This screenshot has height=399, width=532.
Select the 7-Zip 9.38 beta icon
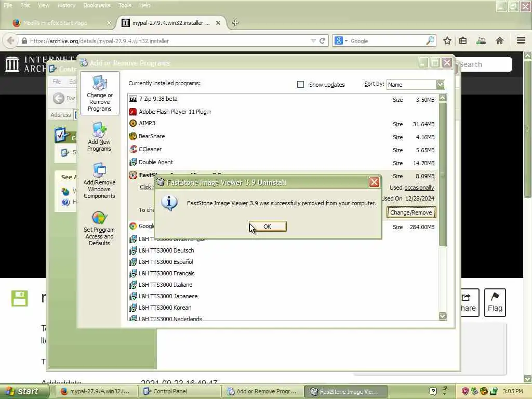(133, 99)
